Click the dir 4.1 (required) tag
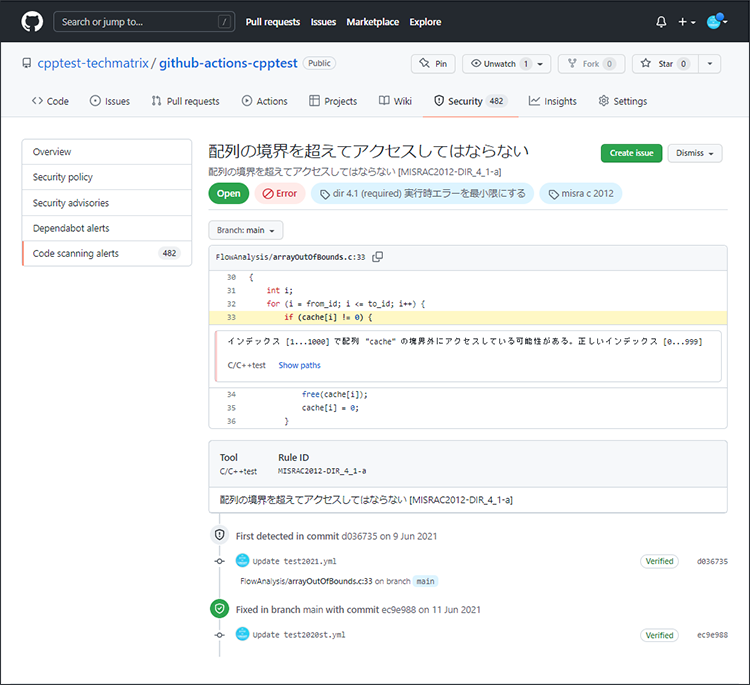 422,193
